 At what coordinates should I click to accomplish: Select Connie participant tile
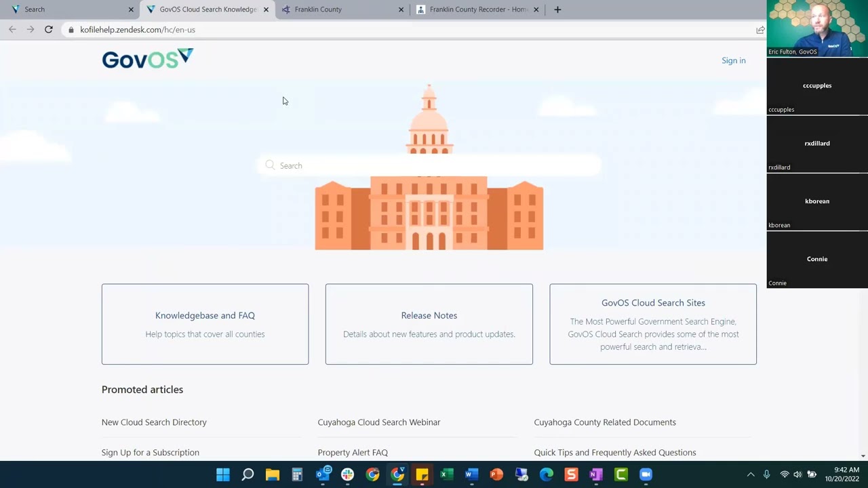point(817,260)
